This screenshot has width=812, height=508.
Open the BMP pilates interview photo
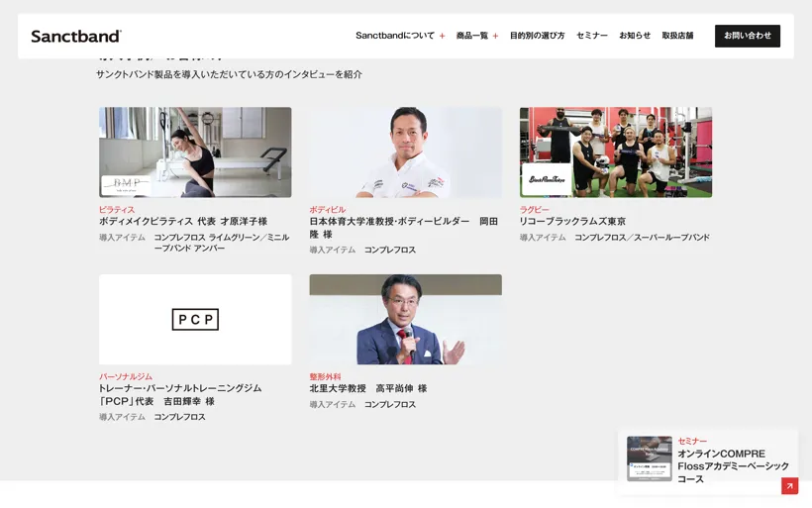[195, 152]
